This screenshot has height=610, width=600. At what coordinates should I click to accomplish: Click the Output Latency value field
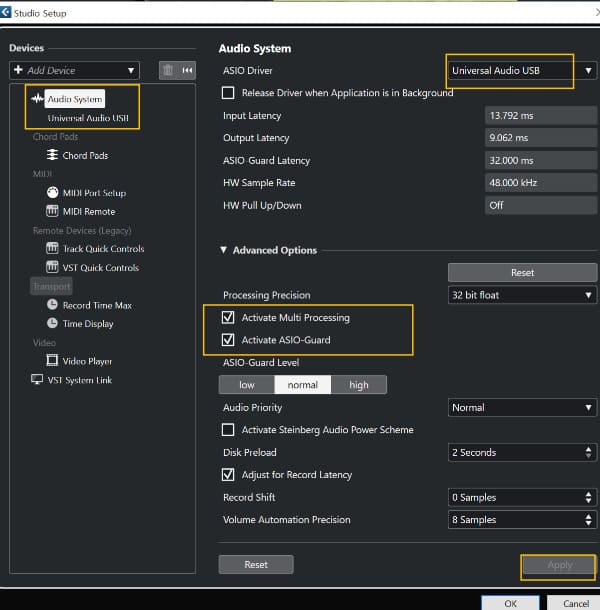click(541, 138)
